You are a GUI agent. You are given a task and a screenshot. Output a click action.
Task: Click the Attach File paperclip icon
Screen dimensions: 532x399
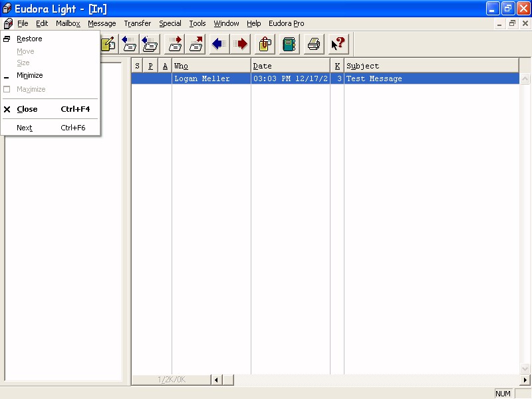coord(265,44)
